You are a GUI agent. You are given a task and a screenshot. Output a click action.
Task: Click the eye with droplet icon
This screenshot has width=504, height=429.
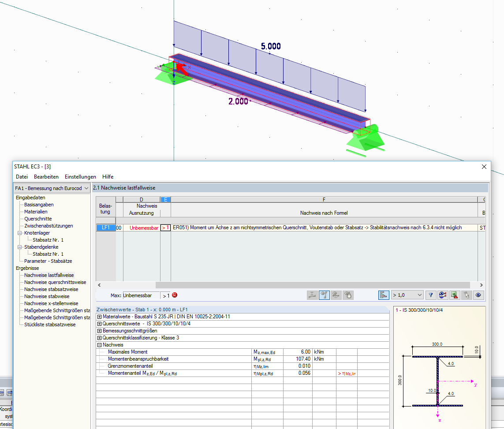point(348,295)
